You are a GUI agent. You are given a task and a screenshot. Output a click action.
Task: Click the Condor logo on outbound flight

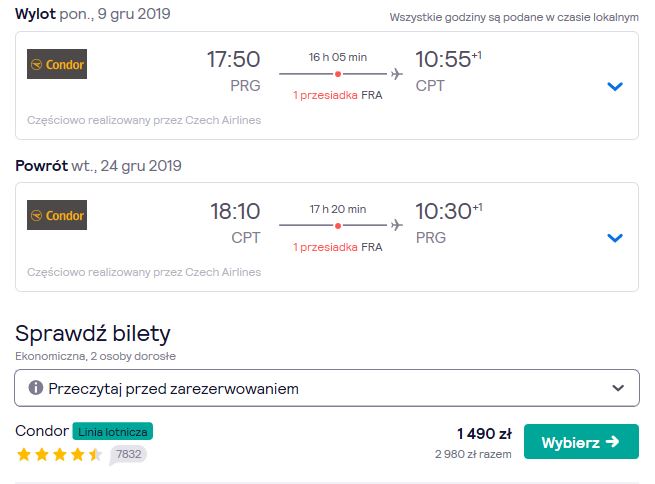tap(57, 64)
